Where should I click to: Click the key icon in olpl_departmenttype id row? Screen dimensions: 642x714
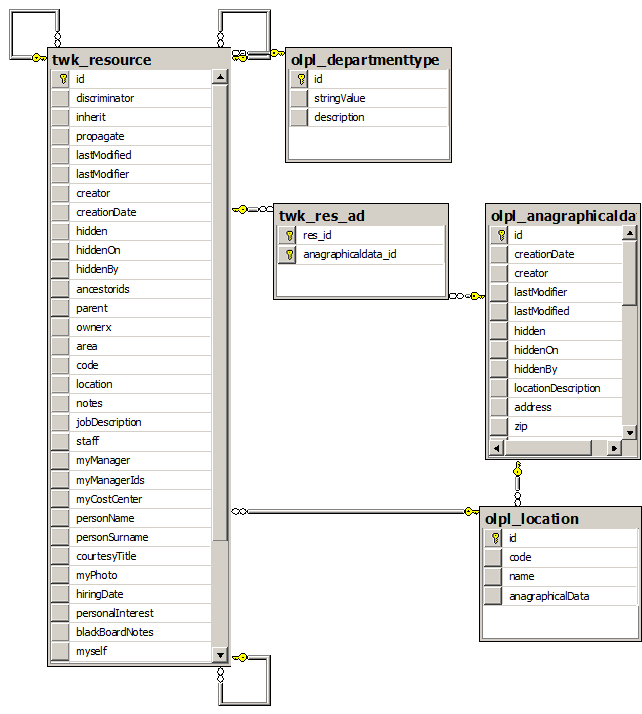299,79
